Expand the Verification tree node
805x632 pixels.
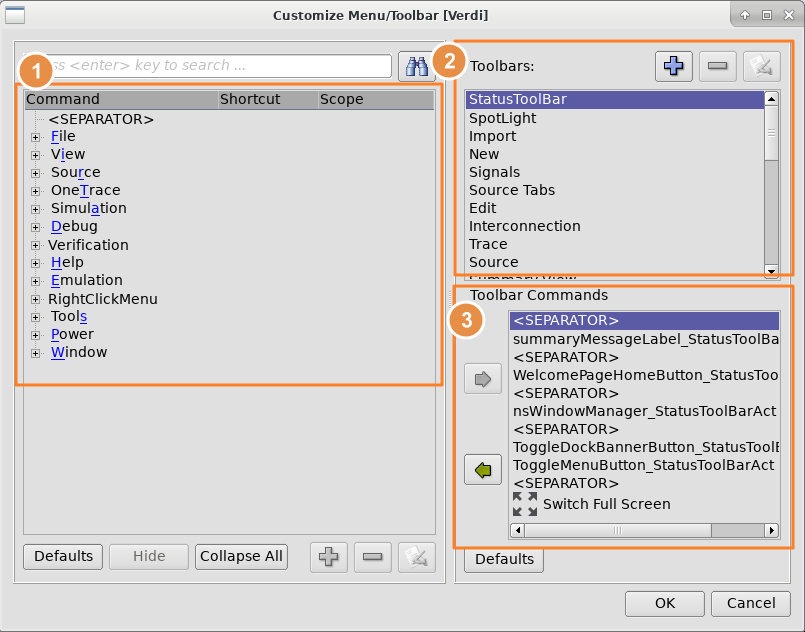(x=36, y=245)
